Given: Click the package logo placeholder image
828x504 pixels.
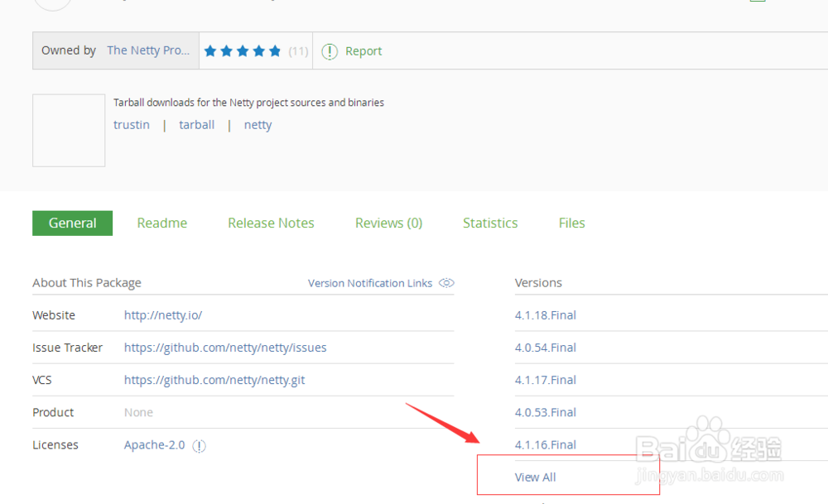Looking at the screenshot, I should (x=69, y=131).
